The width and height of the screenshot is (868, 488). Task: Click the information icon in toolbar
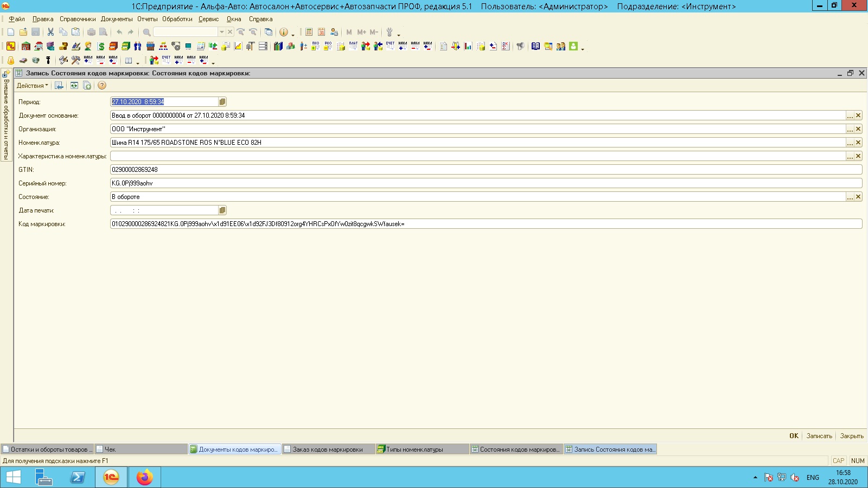283,32
